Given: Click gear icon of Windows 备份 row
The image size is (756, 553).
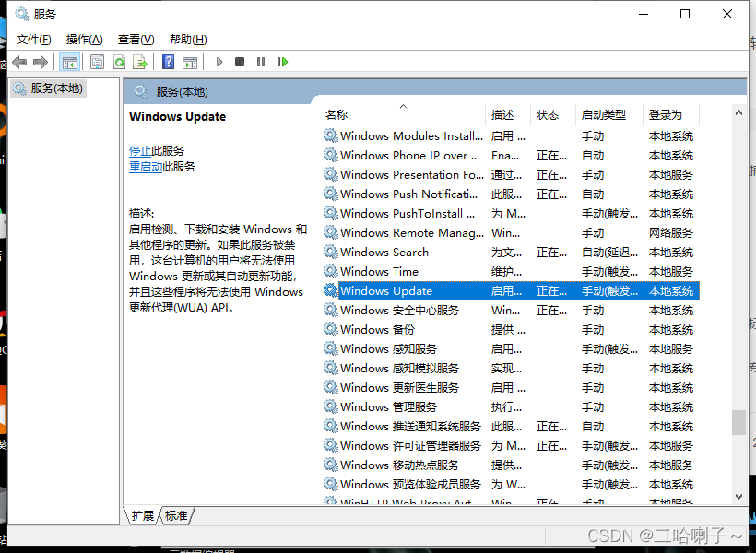Looking at the screenshot, I should pyautogui.click(x=331, y=329).
